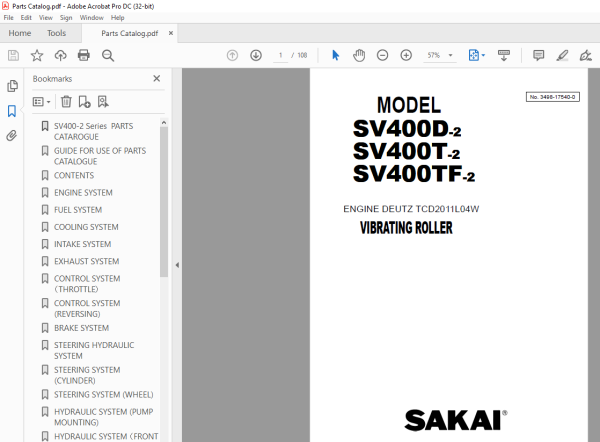This screenshot has width=600, height=442.
Task: Open HYDRAULIC SYSTEM (PUMP MOUNTING) bookmark
Action: [x=103, y=417]
